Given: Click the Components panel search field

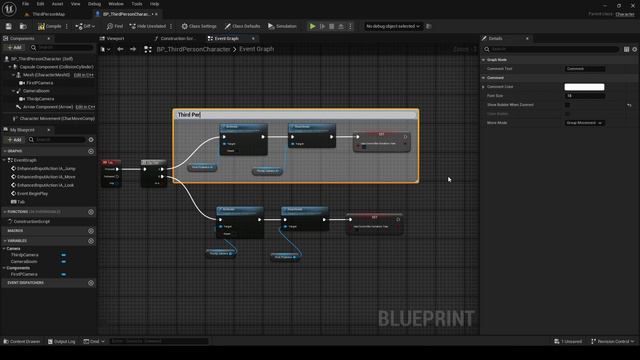Looking at the screenshot, I should [62, 48].
